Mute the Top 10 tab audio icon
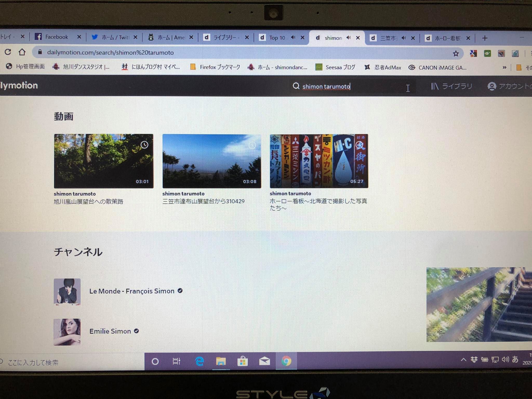Image resolution: width=532 pixels, height=399 pixels. click(x=293, y=37)
